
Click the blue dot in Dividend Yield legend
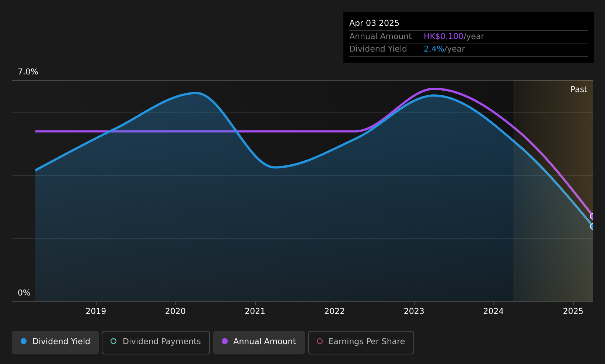24,342
